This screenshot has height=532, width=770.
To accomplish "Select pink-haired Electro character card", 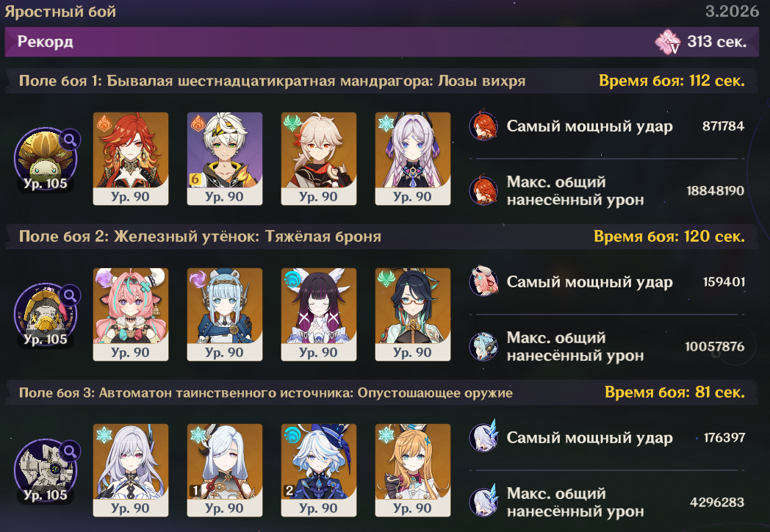I will (x=131, y=314).
